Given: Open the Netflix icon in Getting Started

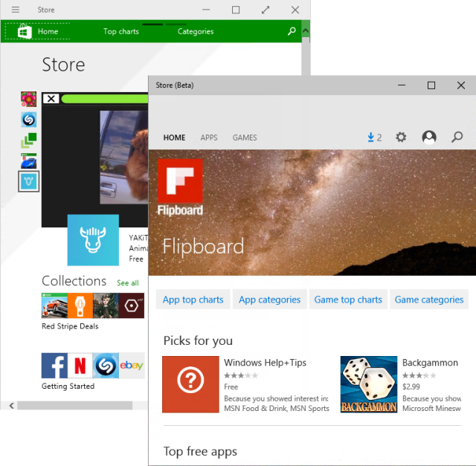Looking at the screenshot, I should tap(80, 366).
